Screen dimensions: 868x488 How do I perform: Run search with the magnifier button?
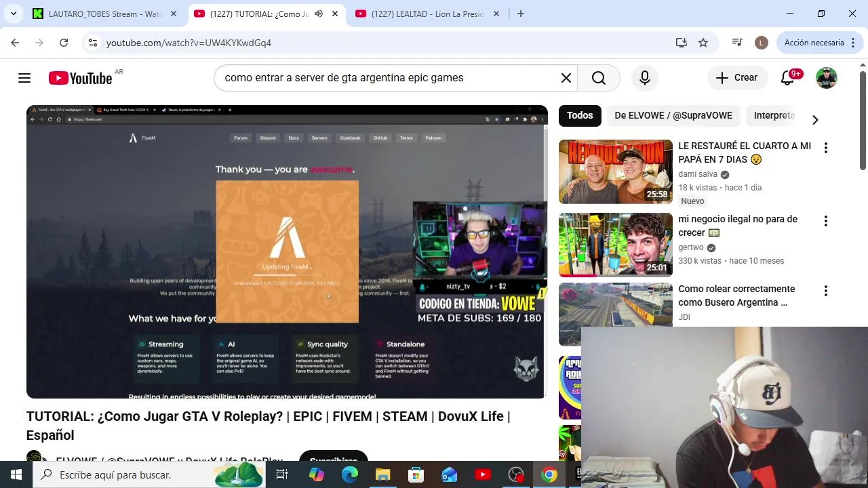pos(599,78)
